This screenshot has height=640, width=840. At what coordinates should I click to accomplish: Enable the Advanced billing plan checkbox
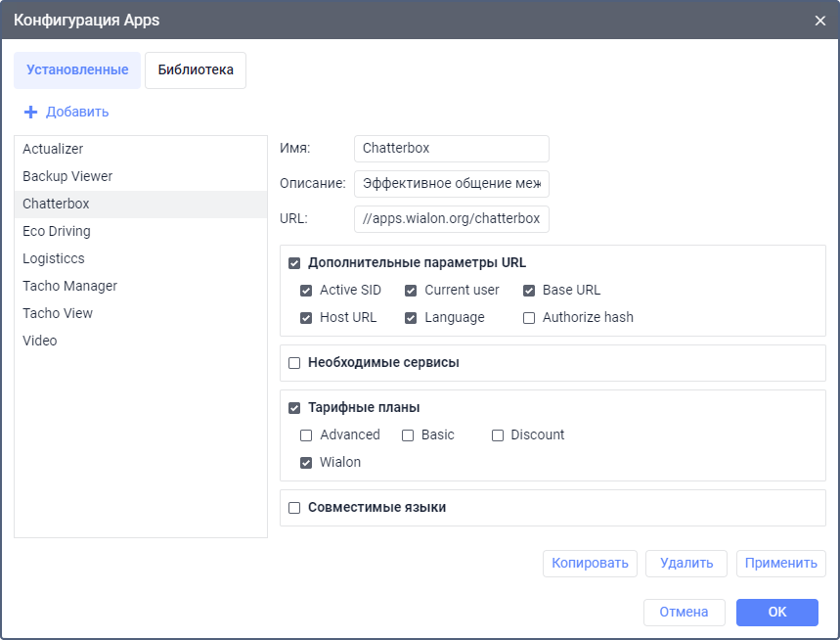pos(306,435)
